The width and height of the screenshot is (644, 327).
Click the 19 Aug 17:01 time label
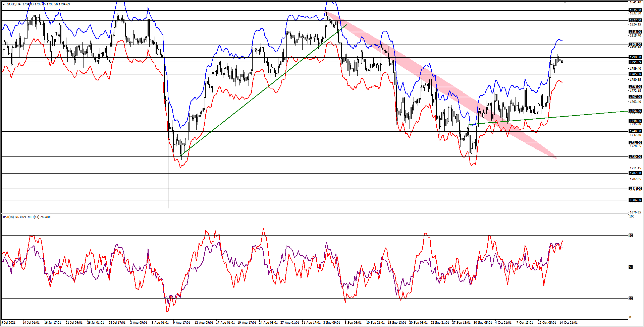click(x=247, y=323)
